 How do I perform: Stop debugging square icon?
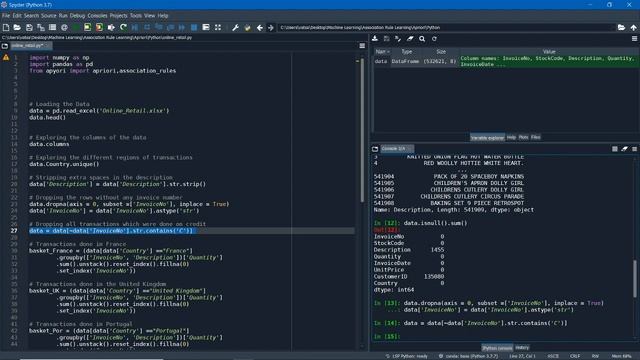(194, 27)
